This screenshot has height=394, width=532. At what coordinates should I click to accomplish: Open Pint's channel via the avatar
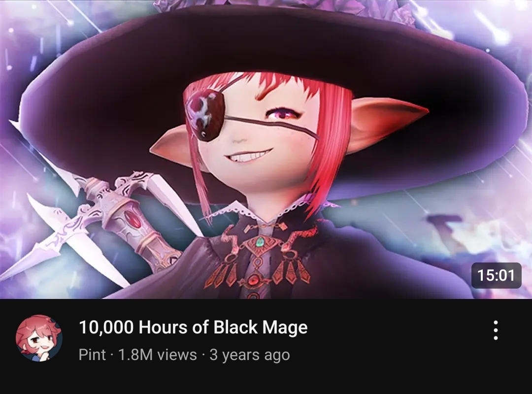(39, 338)
